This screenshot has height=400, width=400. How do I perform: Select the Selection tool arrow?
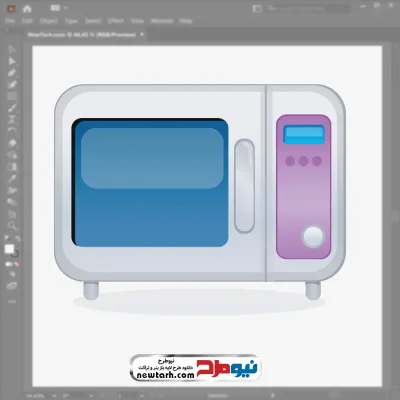(12, 50)
